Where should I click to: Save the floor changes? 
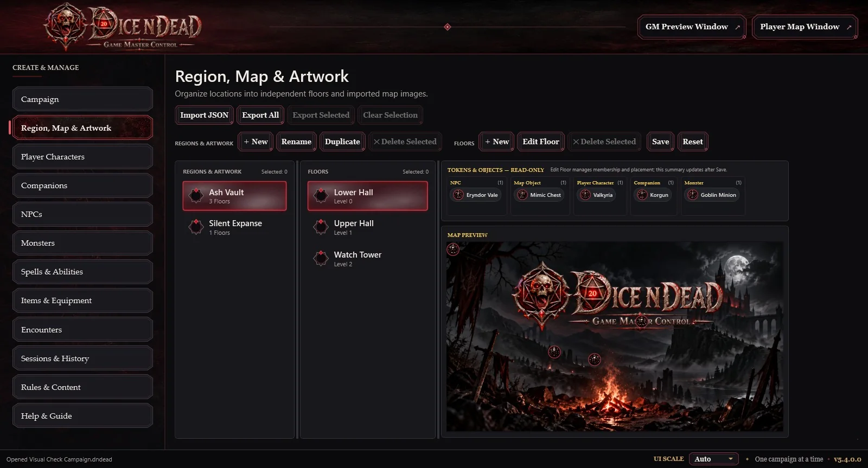click(x=660, y=142)
